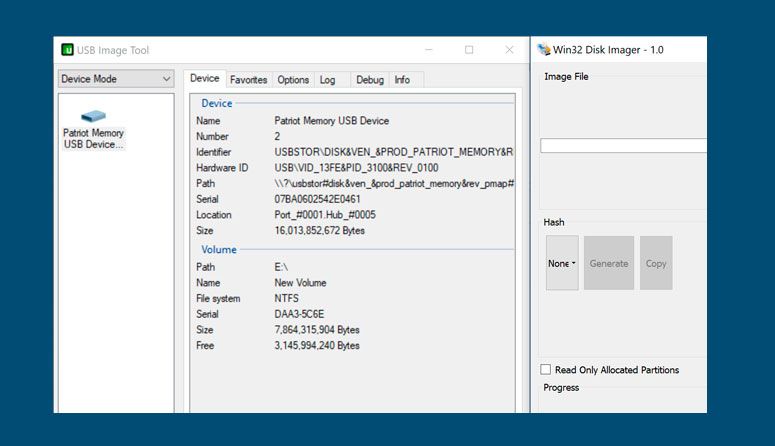Switch to the Favorites tab

click(249, 80)
